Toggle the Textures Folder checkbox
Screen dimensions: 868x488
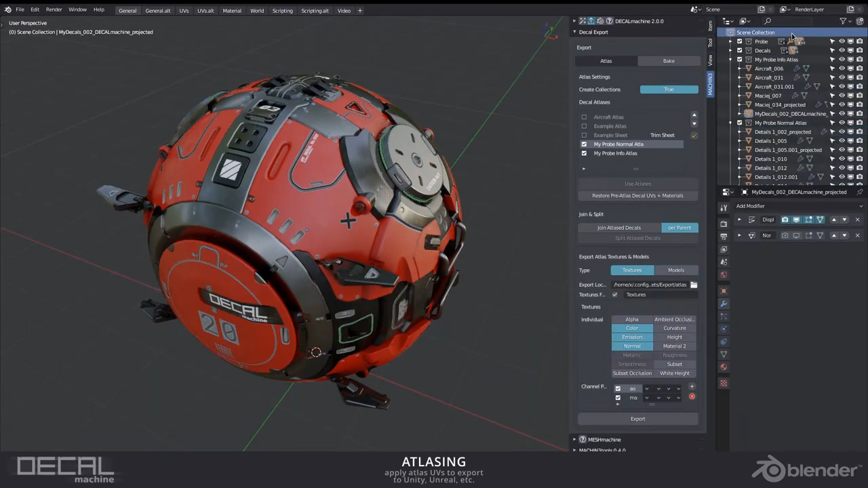tap(615, 295)
